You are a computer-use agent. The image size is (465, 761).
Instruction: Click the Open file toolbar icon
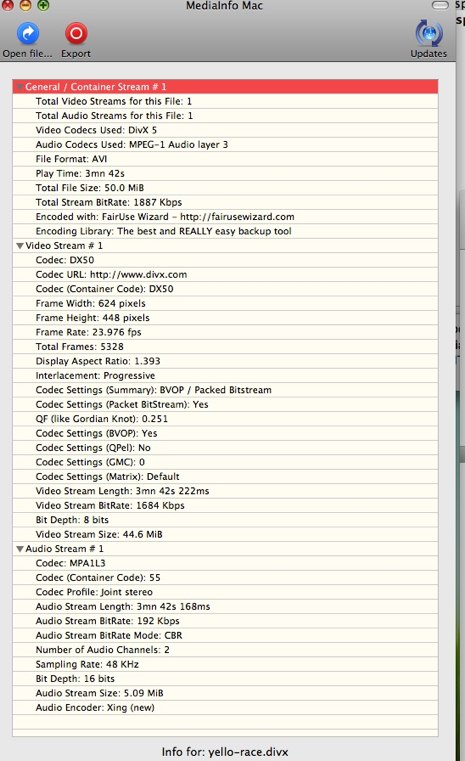click(28, 33)
